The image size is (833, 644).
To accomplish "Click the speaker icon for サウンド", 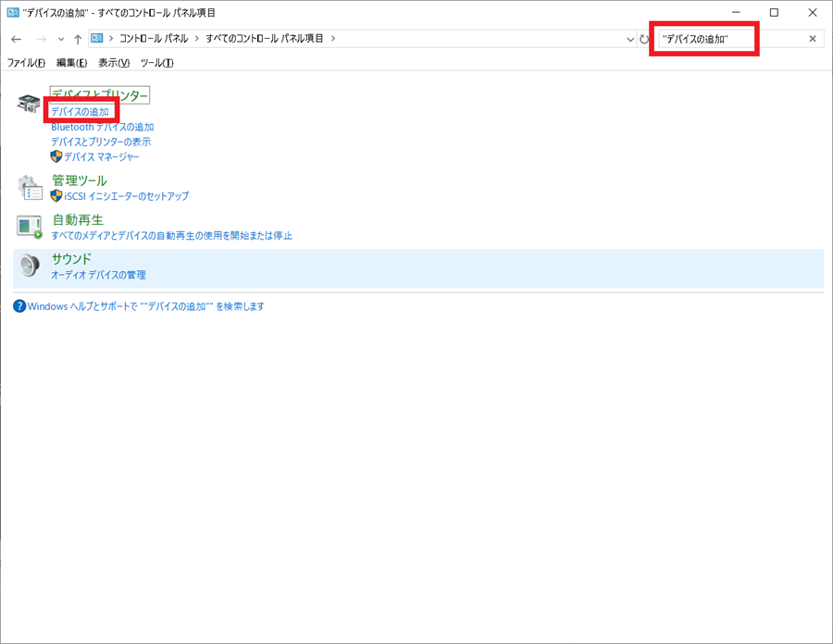I will coord(29,266).
